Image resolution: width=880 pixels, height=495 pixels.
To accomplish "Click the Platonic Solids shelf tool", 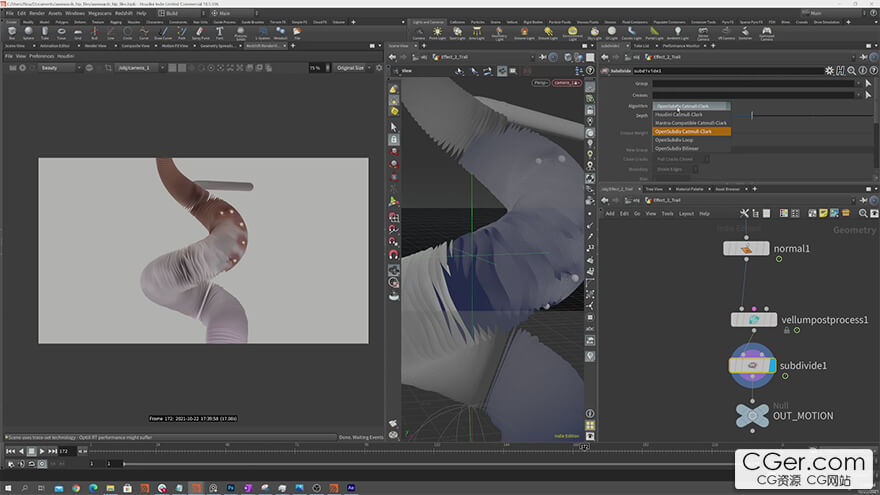I will coord(241,32).
